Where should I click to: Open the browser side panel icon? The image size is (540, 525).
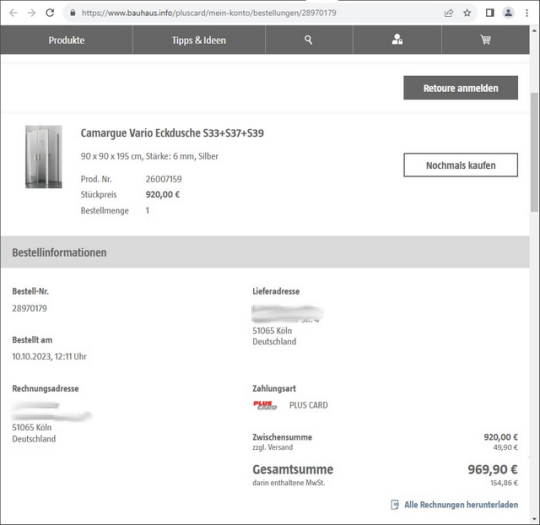[490, 13]
